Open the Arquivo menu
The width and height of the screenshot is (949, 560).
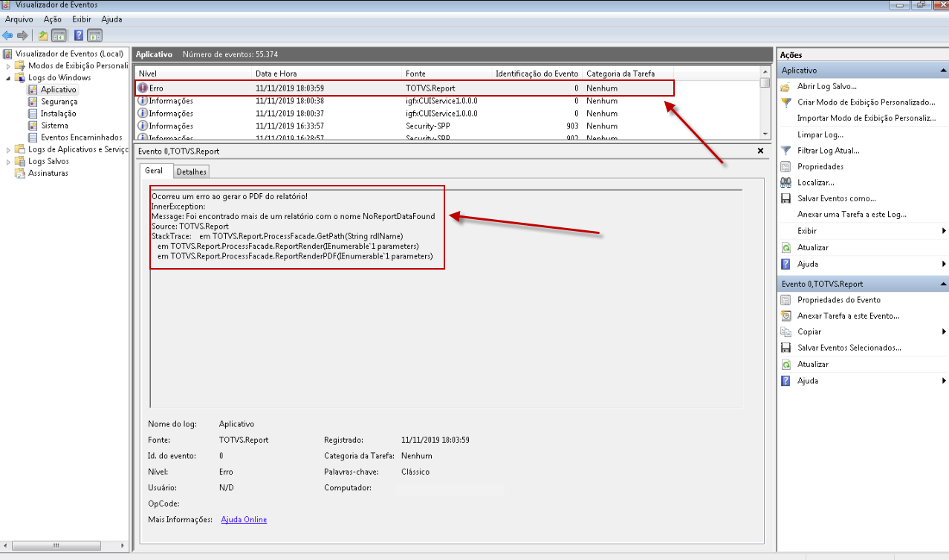pyautogui.click(x=19, y=19)
